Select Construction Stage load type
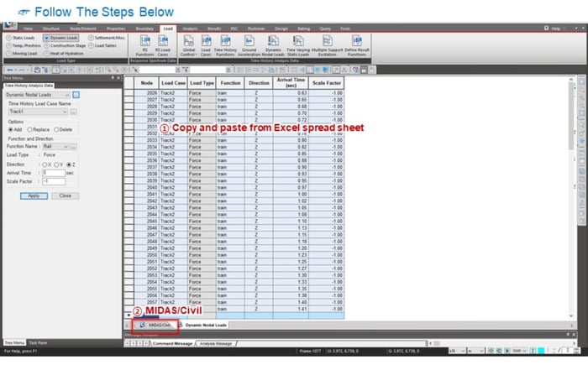Viewport: 588px width, 365px height. pyautogui.click(x=65, y=45)
